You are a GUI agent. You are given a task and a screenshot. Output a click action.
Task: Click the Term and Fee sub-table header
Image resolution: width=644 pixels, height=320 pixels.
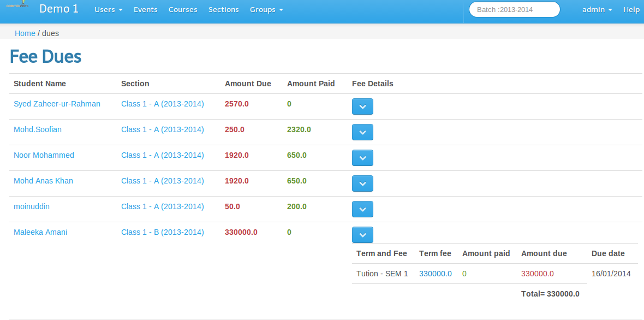pos(382,253)
